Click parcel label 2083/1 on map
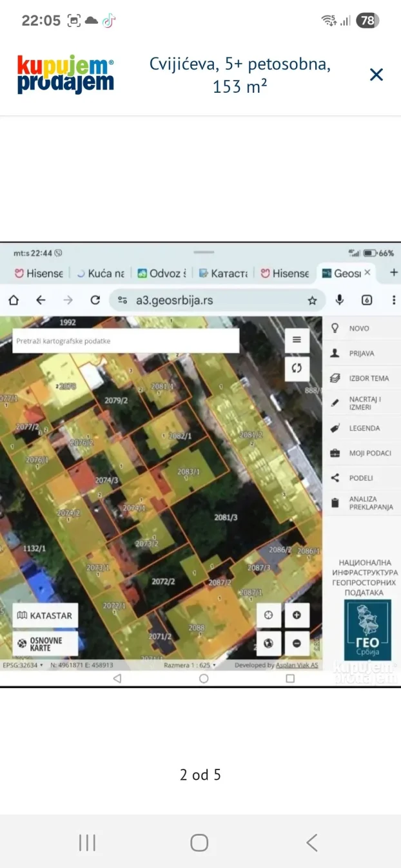Viewport: 401px width, 868px height. pyautogui.click(x=189, y=472)
